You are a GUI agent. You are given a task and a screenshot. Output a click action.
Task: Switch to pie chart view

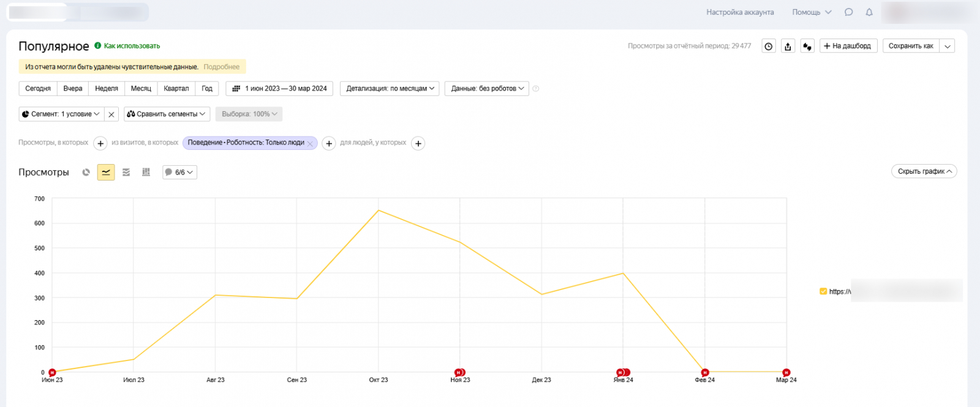click(86, 173)
